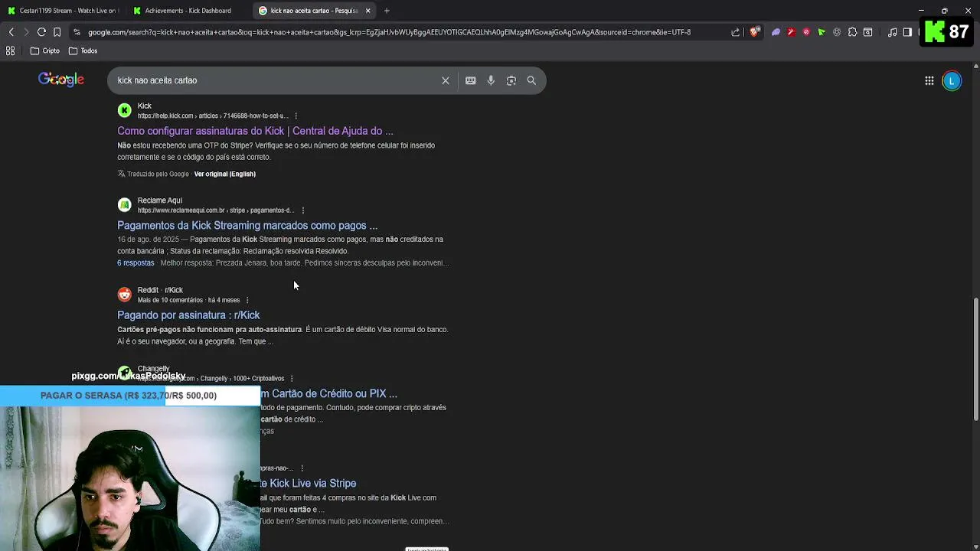Click Ver original (English) link

(x=224, y=174)
